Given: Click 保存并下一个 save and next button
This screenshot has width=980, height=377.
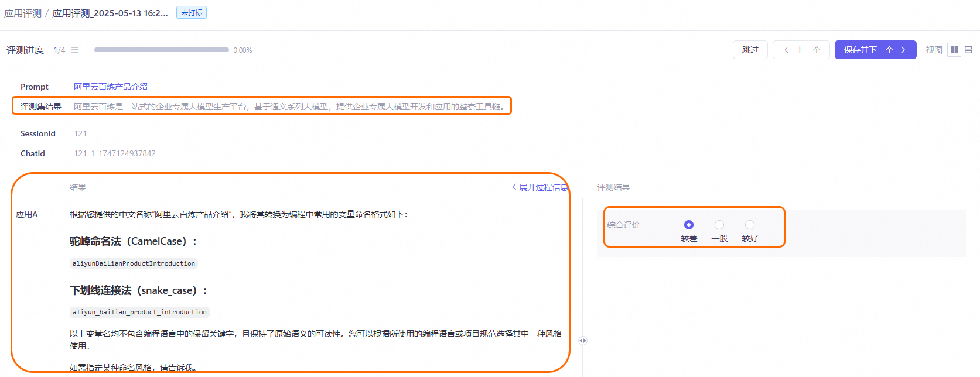Looking at the screenshot, I should [x=875, y=50].
